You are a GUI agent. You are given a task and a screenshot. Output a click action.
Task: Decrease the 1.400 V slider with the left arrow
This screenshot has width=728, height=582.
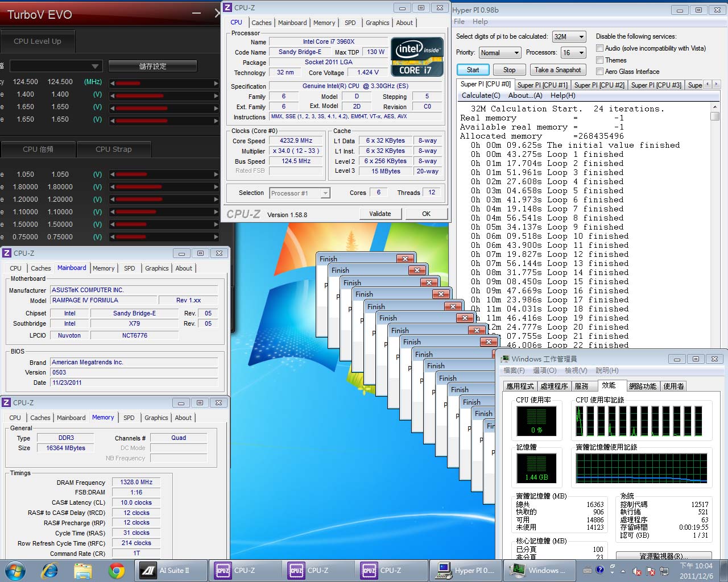coord(112,95)
